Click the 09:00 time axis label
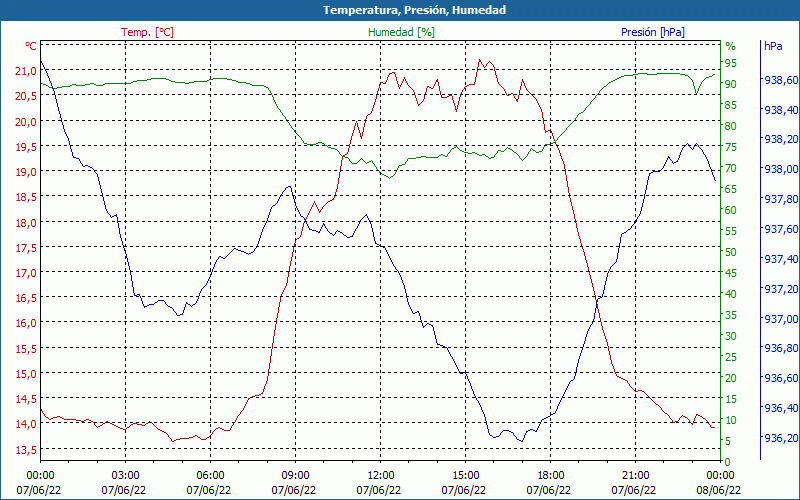 click(x=294, y=475)
